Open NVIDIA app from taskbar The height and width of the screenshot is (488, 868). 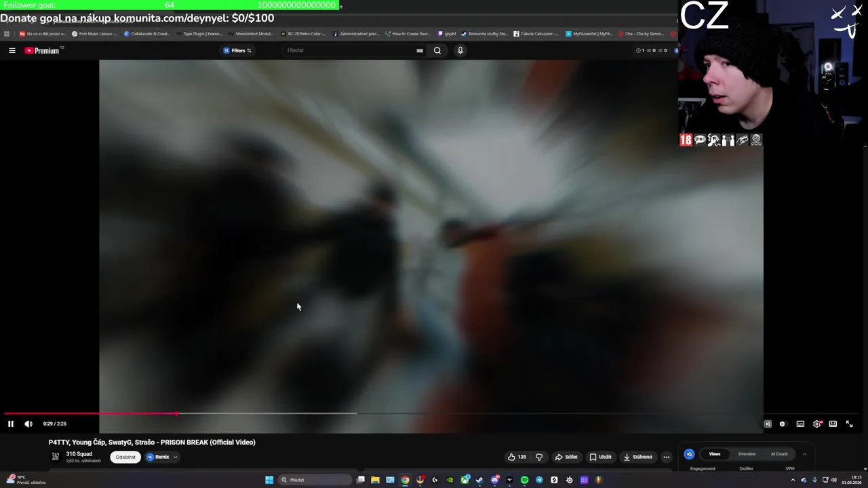tap(450, 480)
